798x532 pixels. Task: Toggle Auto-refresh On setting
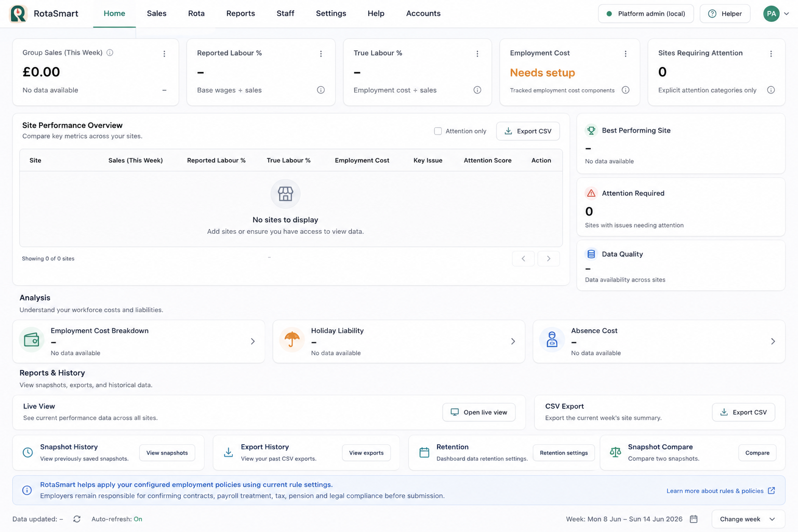click(138, 519)
